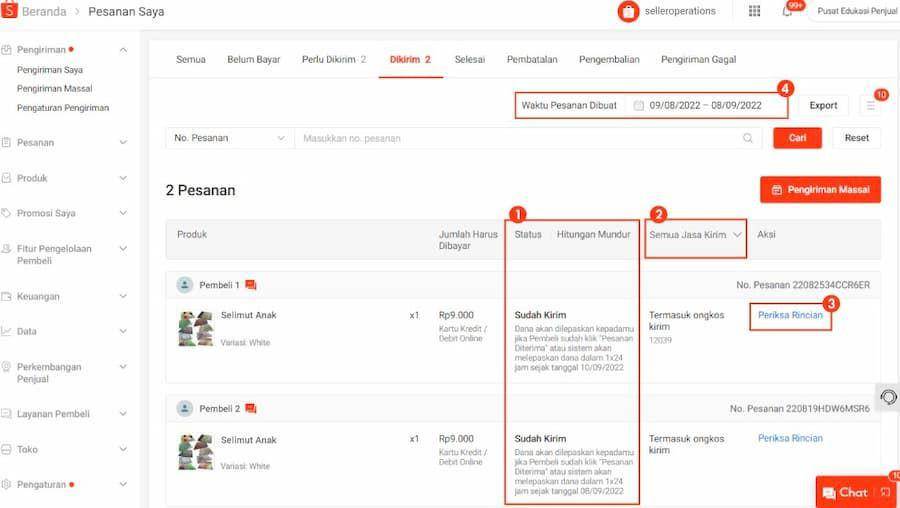Open Periksa Rincian for order 22082534CCR6ER
The image size is (900, 508).
[x=790, y=315]
